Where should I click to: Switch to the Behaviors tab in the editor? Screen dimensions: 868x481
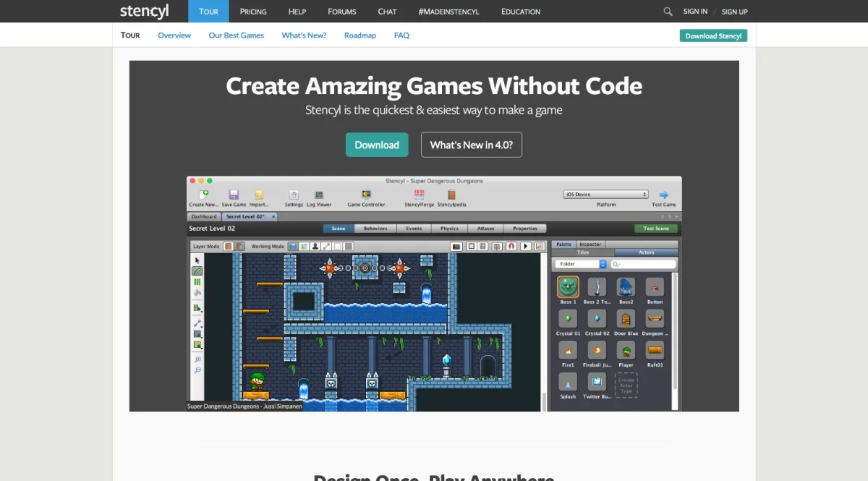[375, 229]
